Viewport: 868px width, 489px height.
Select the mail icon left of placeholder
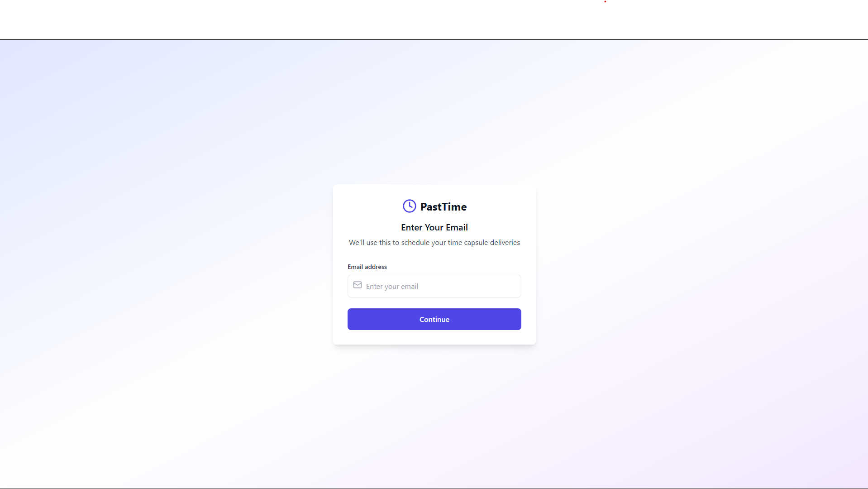[x=358, y=285]
